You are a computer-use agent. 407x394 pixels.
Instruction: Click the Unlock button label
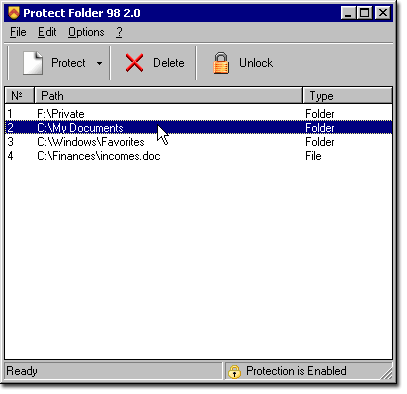(x=256, y=63)
